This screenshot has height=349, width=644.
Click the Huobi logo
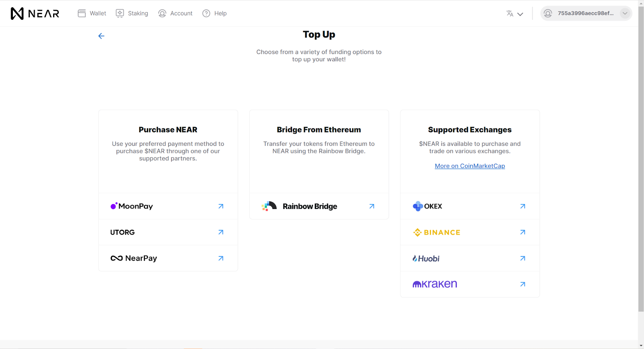point(426,258)
